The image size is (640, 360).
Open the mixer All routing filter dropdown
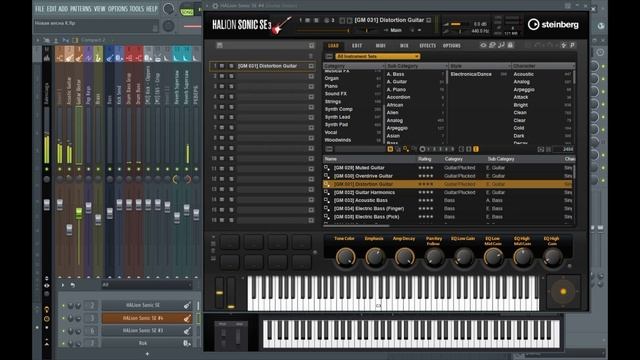[146, 284]
